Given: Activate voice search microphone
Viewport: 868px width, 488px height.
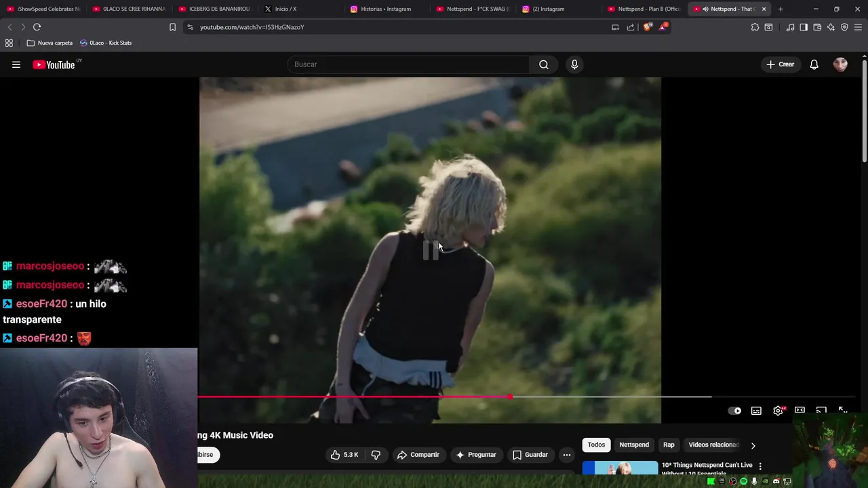Looking at the screenshot, I should click(574, 64).
